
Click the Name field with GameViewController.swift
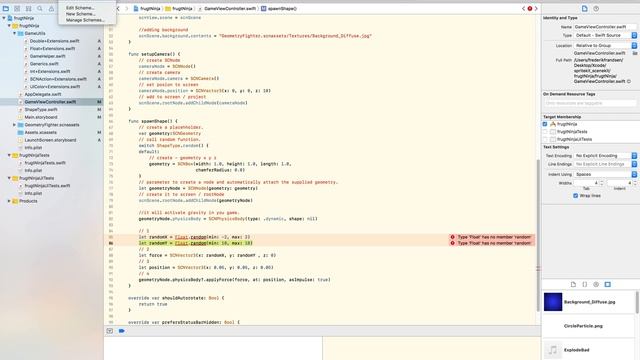[x=605, y=27]
